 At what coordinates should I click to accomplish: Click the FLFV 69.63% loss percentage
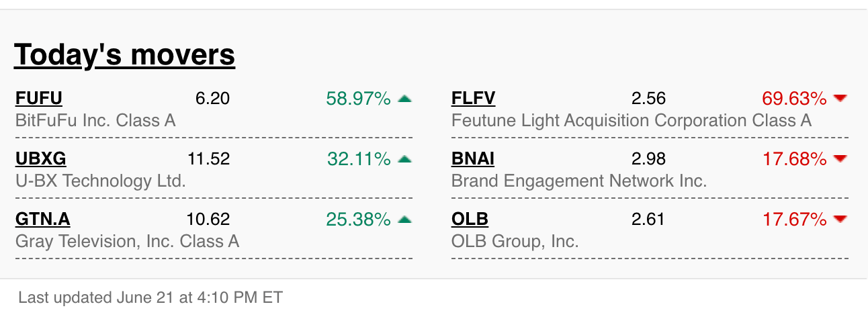794,99
